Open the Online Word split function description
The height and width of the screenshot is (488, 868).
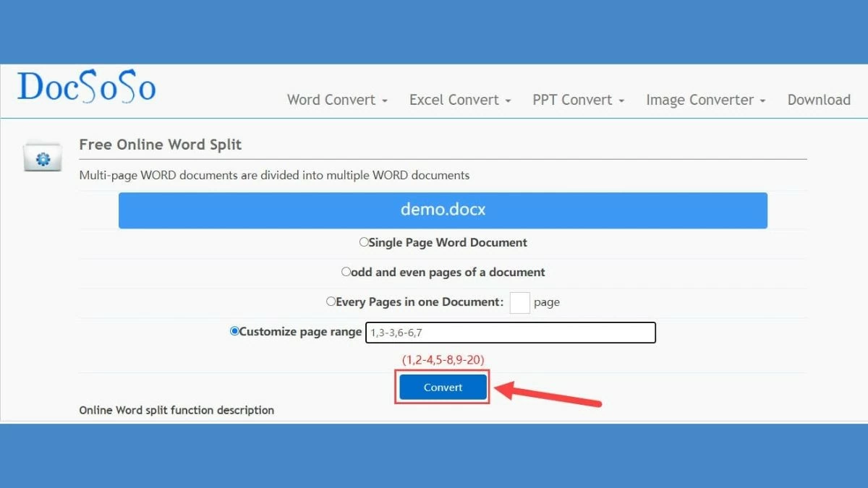pos(176,410)
